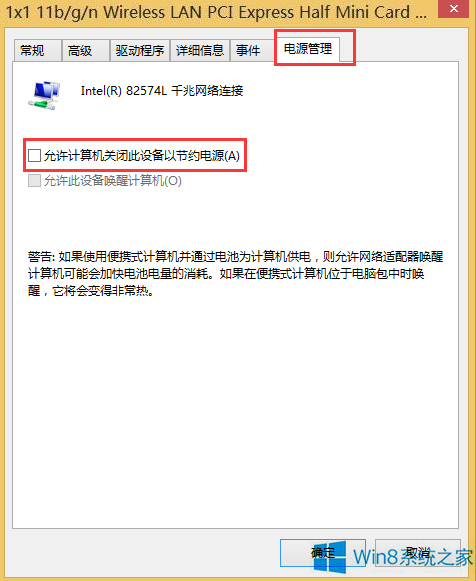Click the network adapter computer icon
Screen dimensions: 476x581
44,95
